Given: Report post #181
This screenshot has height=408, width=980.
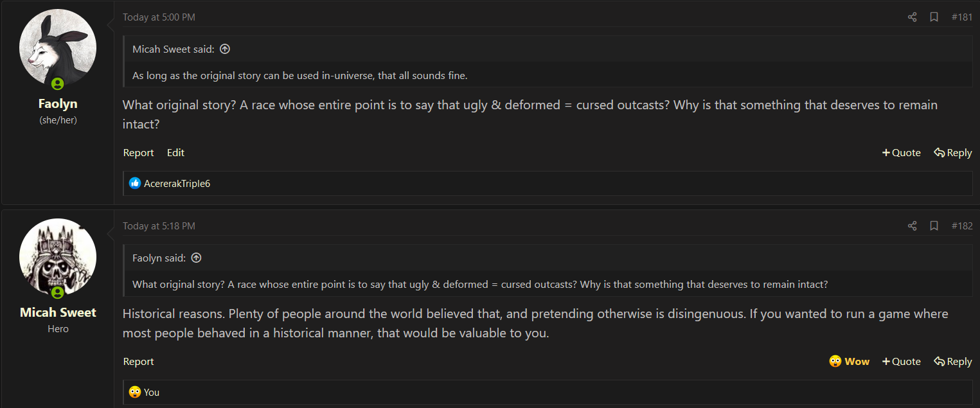Looking at the screenshot, I should point(139,152).
